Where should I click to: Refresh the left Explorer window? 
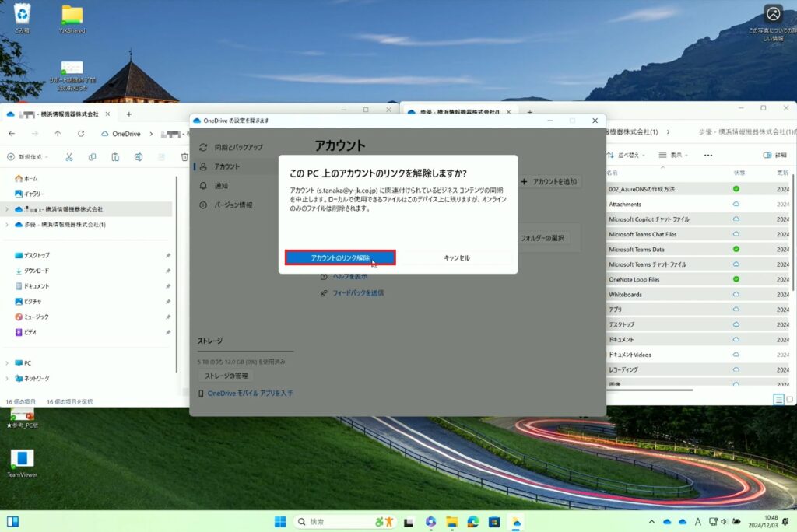81,134
